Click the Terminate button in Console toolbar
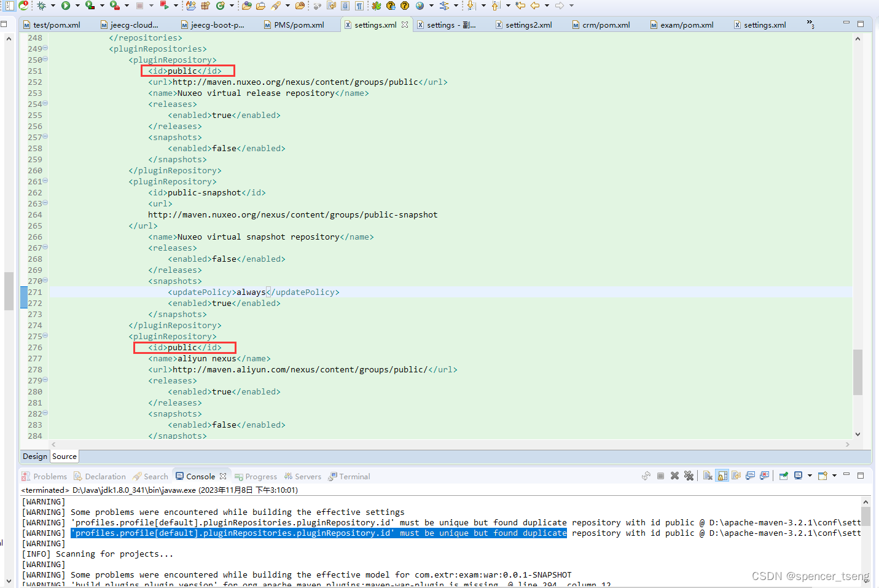The height and width of the screenshot is (588, 879). click(660, 476)
